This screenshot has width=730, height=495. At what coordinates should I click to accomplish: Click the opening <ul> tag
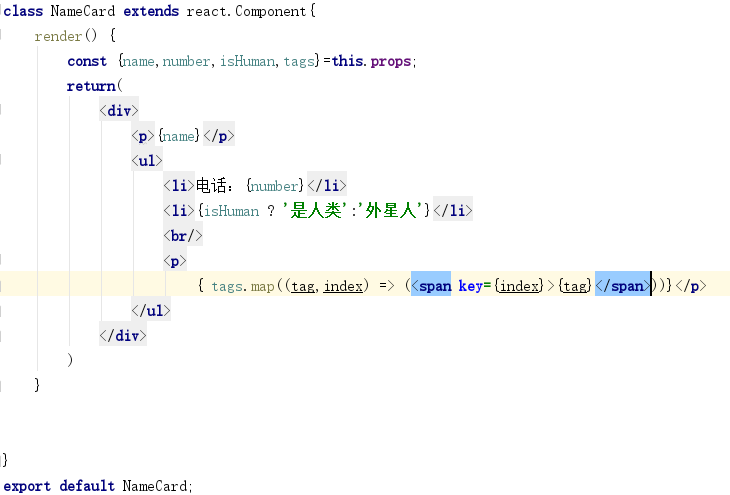point(147,161)
